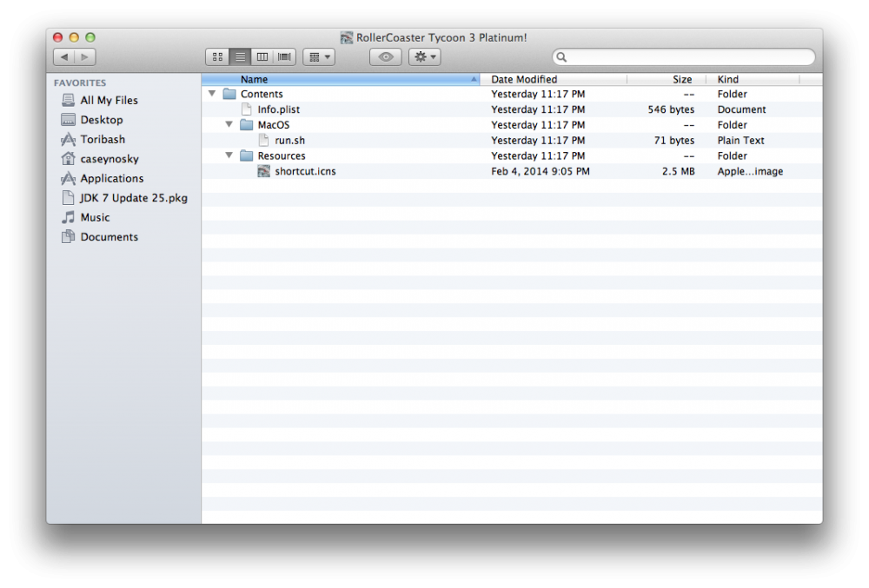Screen dimensions: 869x588
Task: Toggle list view button in toolbar
Action: click(x=240, y=57)
